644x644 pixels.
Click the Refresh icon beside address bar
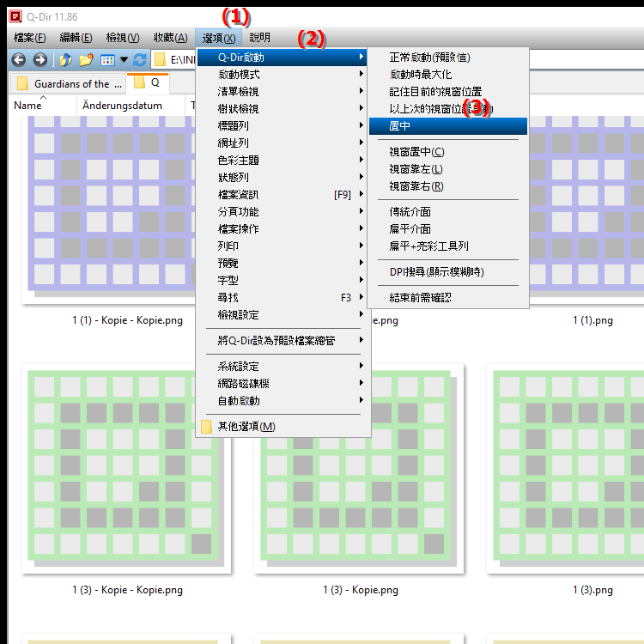point(140,60)
